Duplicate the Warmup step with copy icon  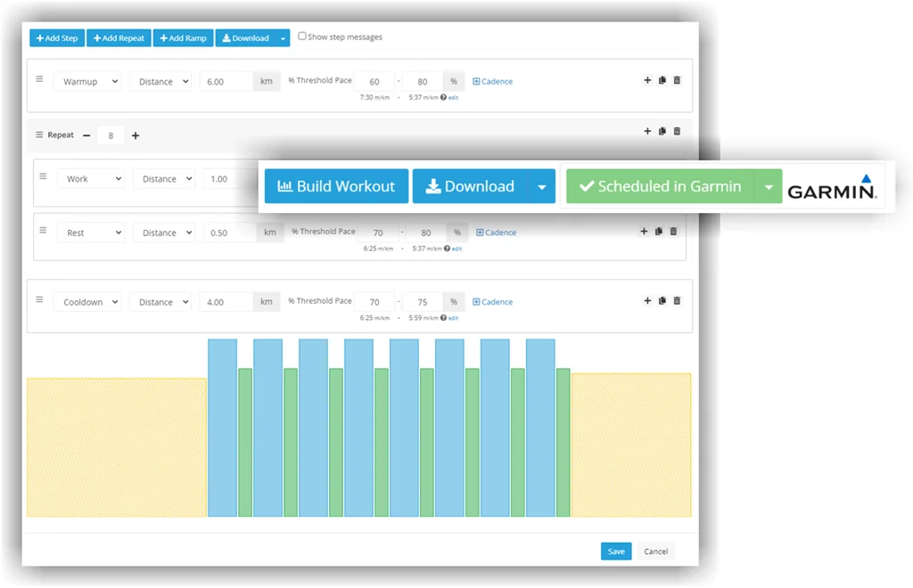(662, 80)
